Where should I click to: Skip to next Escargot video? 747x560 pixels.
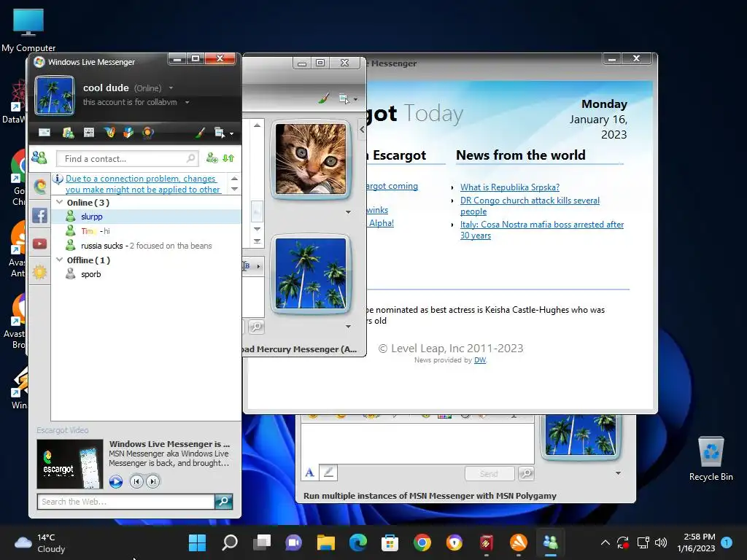point(153,481)
